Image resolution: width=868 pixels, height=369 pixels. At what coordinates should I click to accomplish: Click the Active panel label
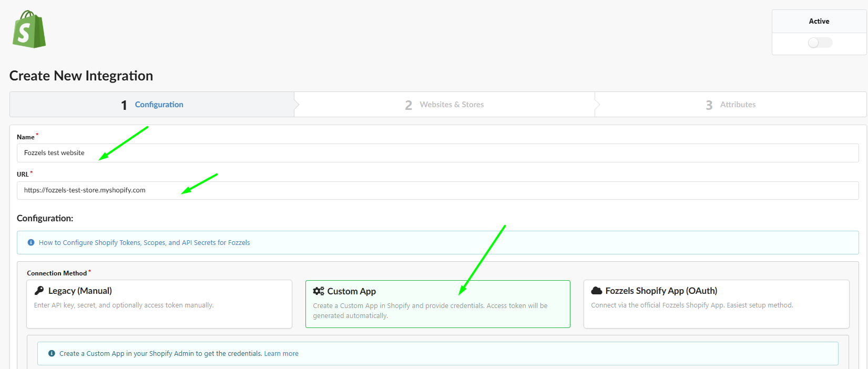[819, 22]
